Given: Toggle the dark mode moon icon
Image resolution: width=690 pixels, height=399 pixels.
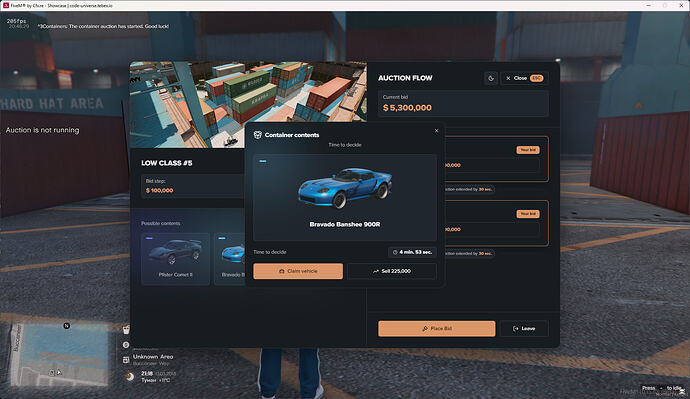Looking at the screenshot, I should click(x=491, y=78).
